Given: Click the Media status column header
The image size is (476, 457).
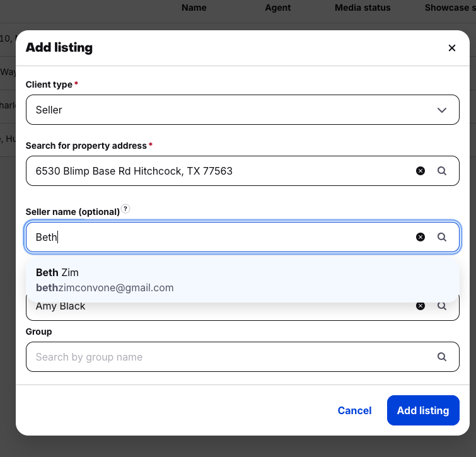Looking at the screenshot, I should click(x=363, y=8).
